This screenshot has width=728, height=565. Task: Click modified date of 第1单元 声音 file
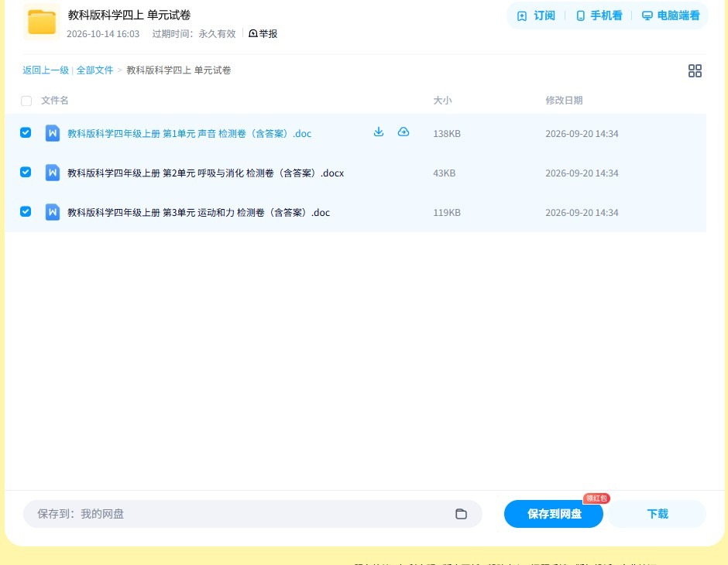pyautogui.click(x=582, y=134)
